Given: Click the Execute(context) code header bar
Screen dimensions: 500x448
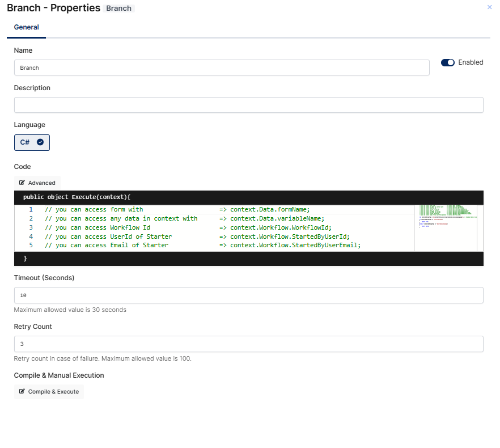Looking at the screenshot, I should 249,197.
